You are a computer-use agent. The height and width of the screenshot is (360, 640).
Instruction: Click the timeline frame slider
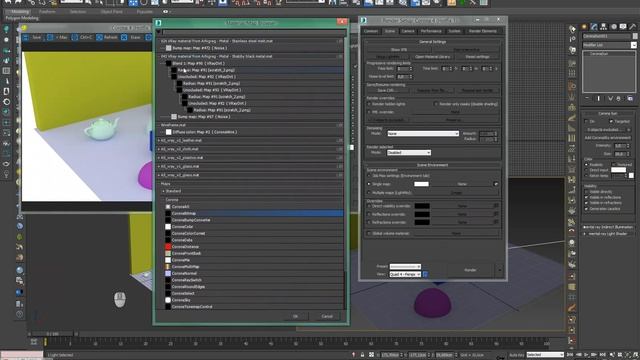point(52,334)
